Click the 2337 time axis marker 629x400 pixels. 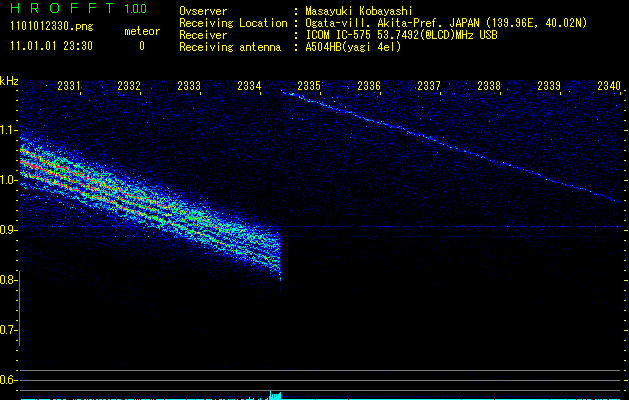[429, 86]
